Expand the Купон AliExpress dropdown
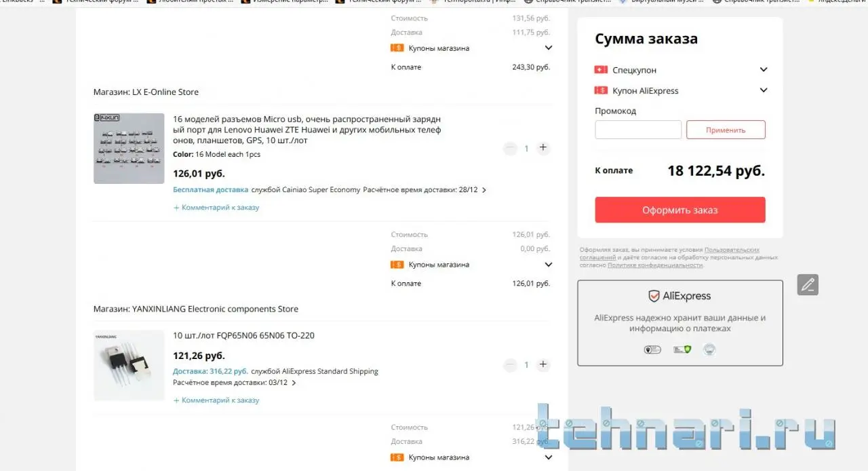The height and width of the screenshot is (471, 868). (x=764, y=90)
